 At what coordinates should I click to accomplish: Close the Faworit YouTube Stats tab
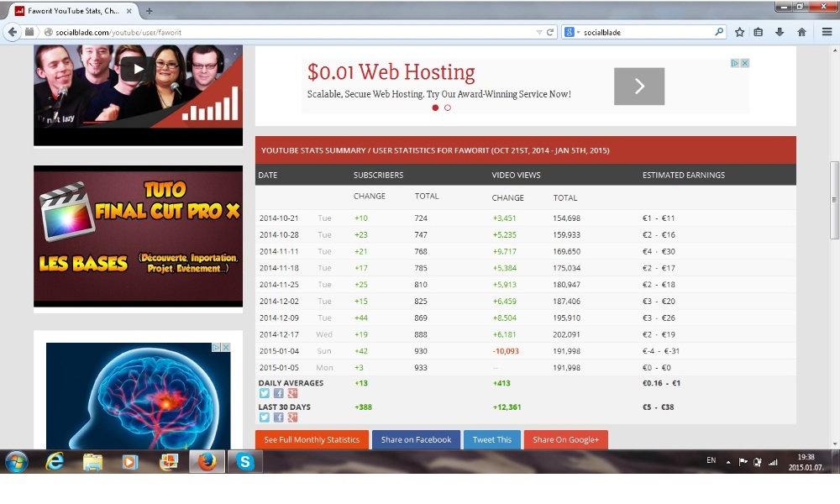click(129, 11)
